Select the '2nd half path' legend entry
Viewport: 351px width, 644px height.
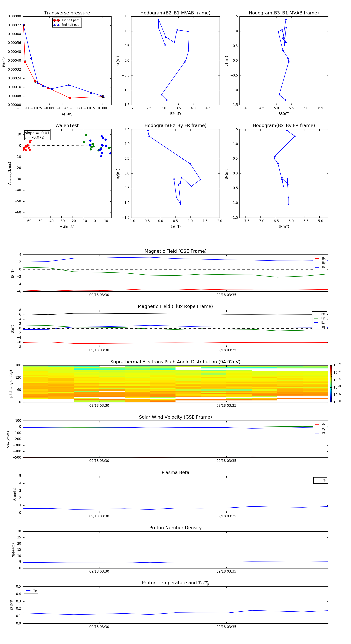[x=67, y=25]
